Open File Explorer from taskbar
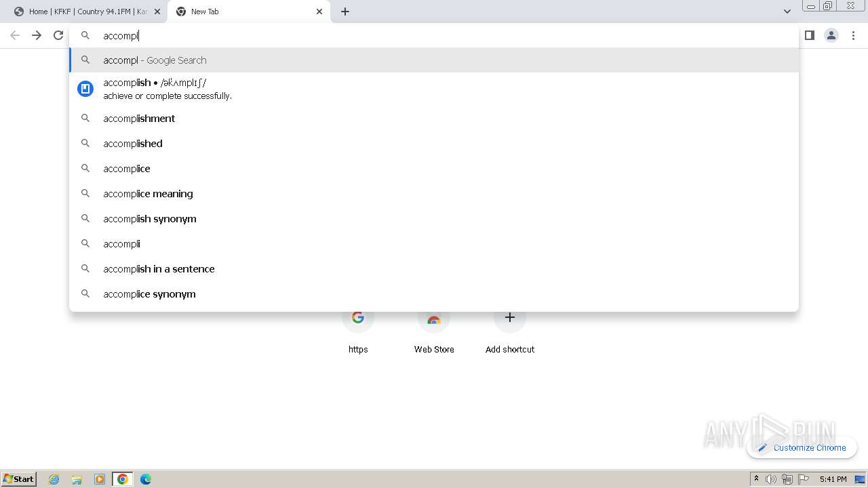This screenshot has height=488, width=868. (77, 479)
